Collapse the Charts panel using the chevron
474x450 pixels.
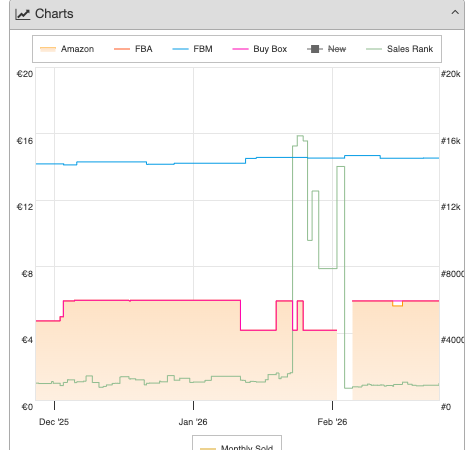point(455,13)
